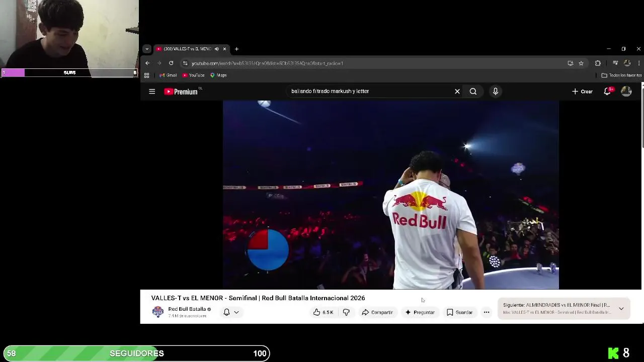Open the apps grid in bookmarks bar
This screenshot has width=644, height=362.
point(146,75)
